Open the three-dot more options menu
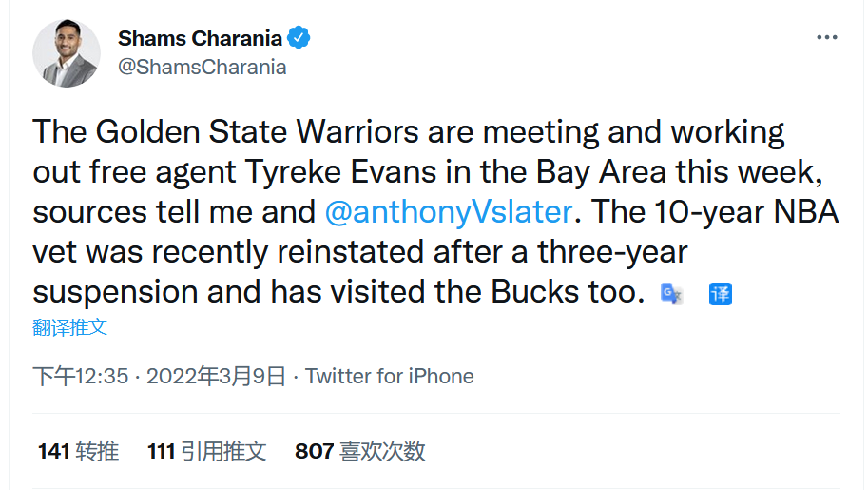 point(826,37)
